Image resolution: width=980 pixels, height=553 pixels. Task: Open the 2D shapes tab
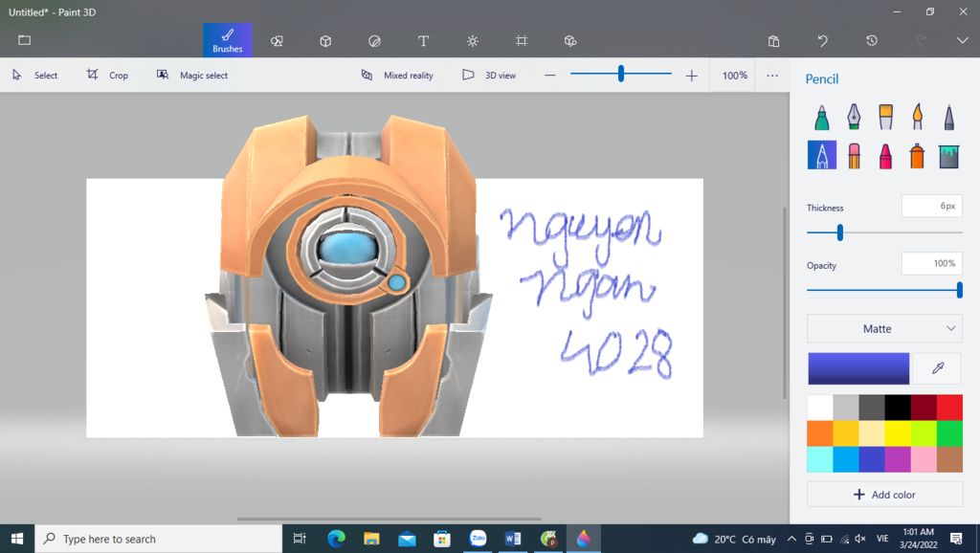click(277, 40)
